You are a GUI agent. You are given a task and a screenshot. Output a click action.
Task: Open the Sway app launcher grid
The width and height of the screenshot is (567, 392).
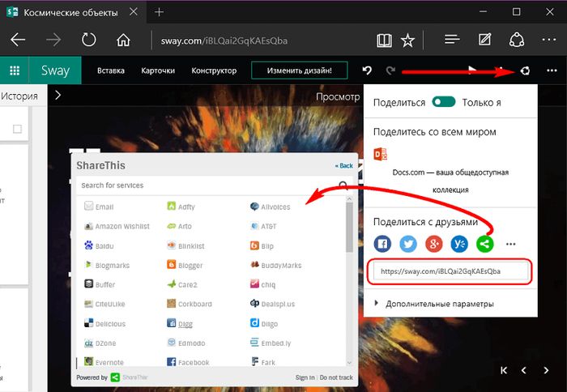pos(15,70)
